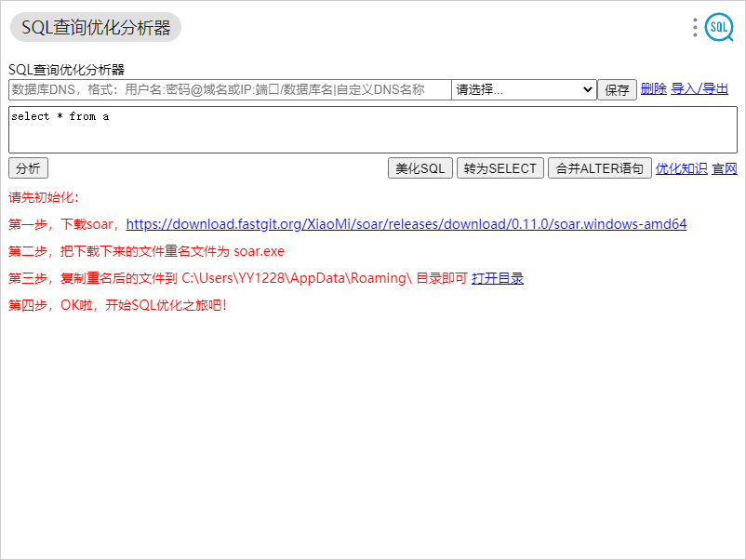Open the 请选择... DNS dropdown
This screenshot has width=746, height=560.
pos(524,89)
